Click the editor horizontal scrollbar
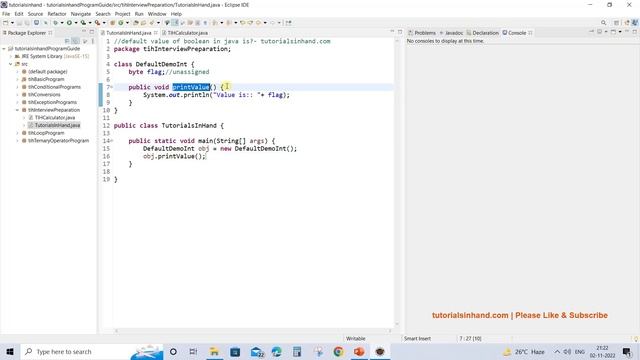This screenshot has height=360, width=640. (253, 331)
